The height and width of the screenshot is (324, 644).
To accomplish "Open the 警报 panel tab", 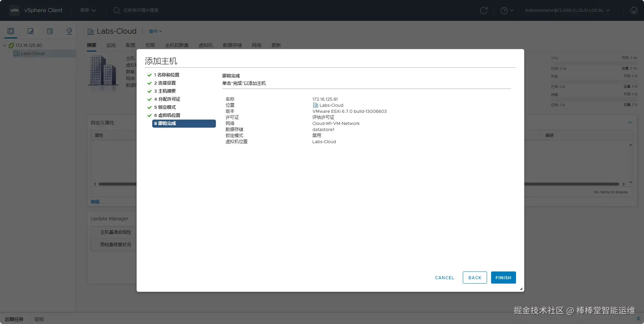I will tap(39, 319).
